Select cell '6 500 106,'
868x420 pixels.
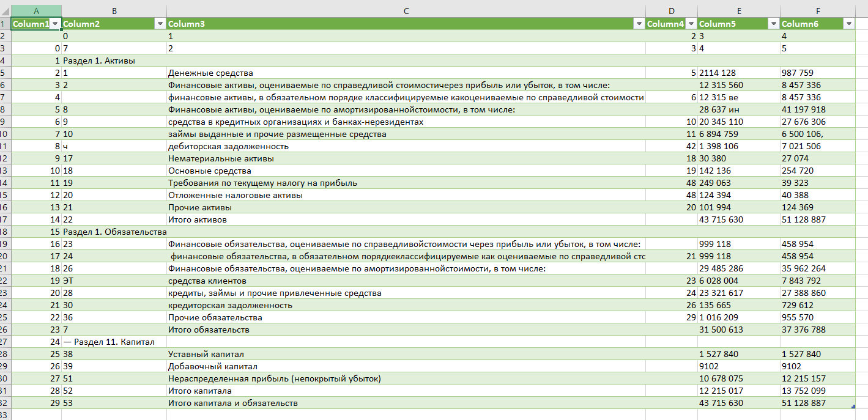pos(818,134)
